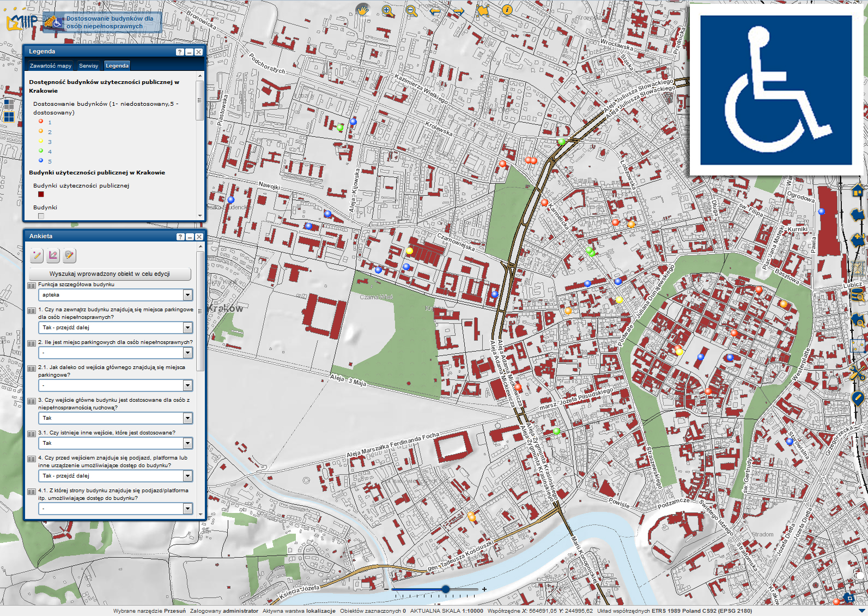Open dropdown for question 4.1 ramp side
868x616 pixels.
click(x=187, y=509)
